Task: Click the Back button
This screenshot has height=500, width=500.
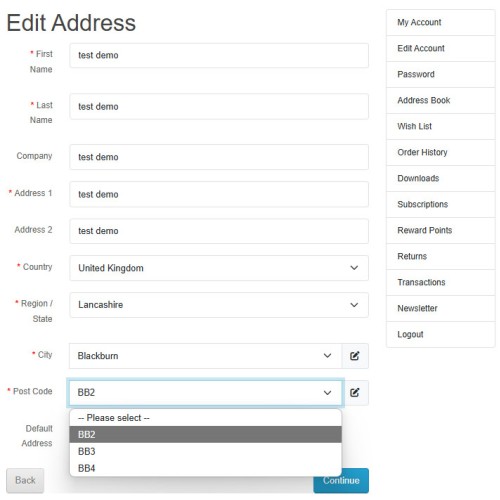Action: tap(25, 480)
